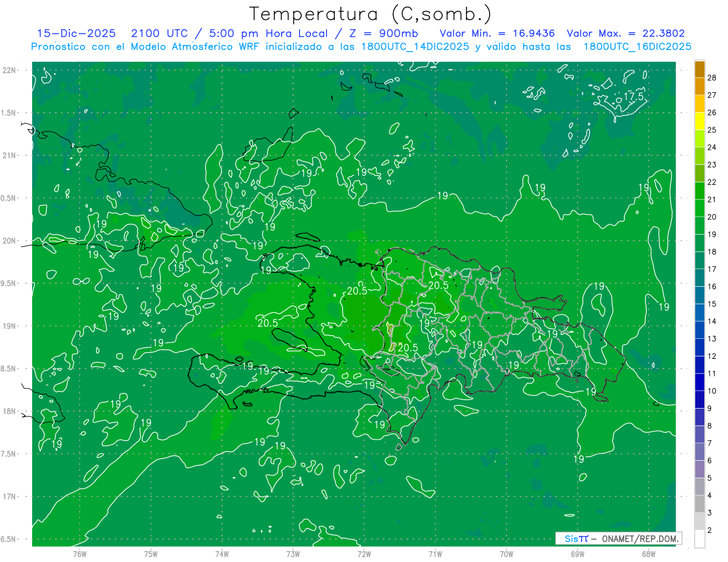Screen dimensions: 728x562
Task: Click the '21N' latitude axis label
Action: [x=8, y=155]
